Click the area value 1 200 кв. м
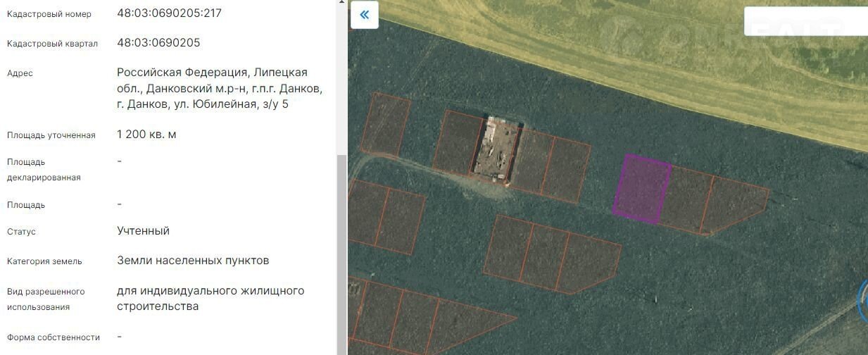Viewport: 868px width, 355px height. (146, 135)
